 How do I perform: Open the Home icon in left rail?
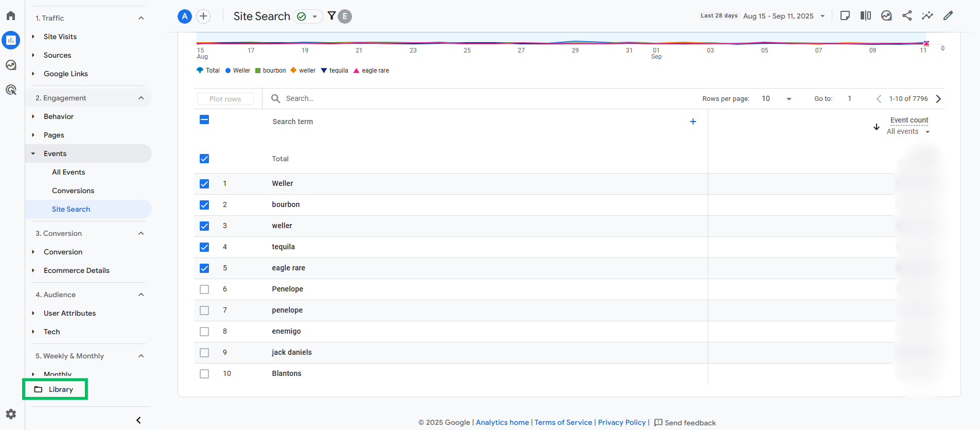[x=11, y=15]
